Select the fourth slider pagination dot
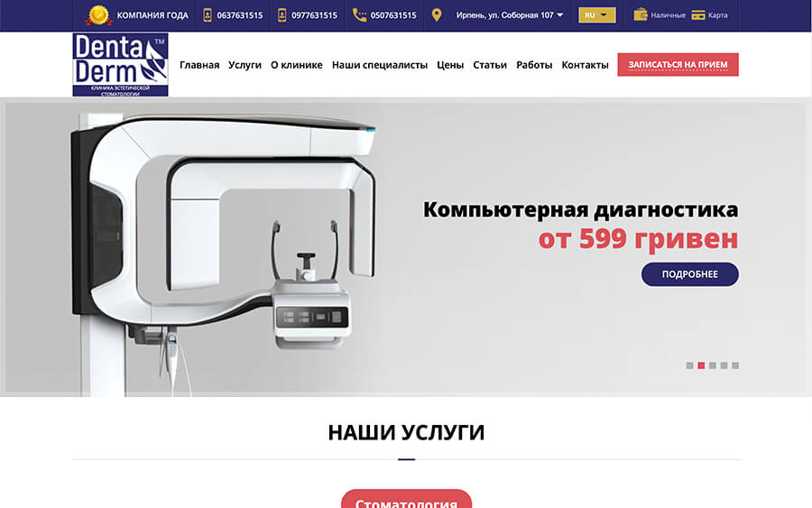Screen dimensions: 812x508 [x=724, y=365]
